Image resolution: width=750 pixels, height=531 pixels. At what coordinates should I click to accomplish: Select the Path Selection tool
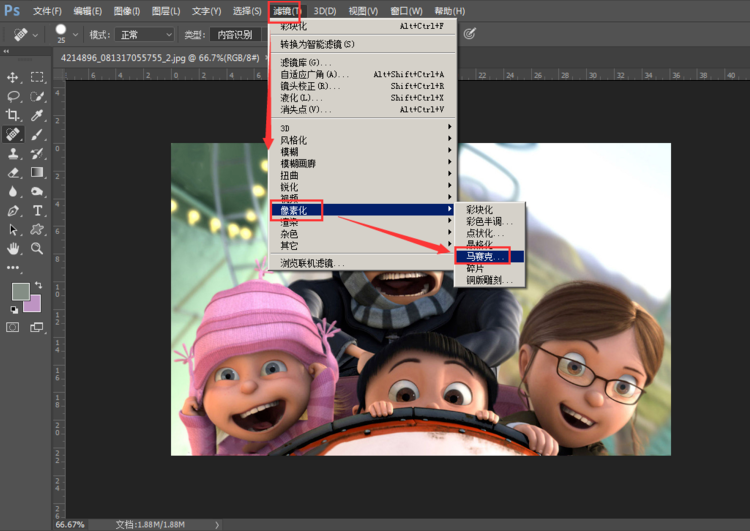coord(13,230)
